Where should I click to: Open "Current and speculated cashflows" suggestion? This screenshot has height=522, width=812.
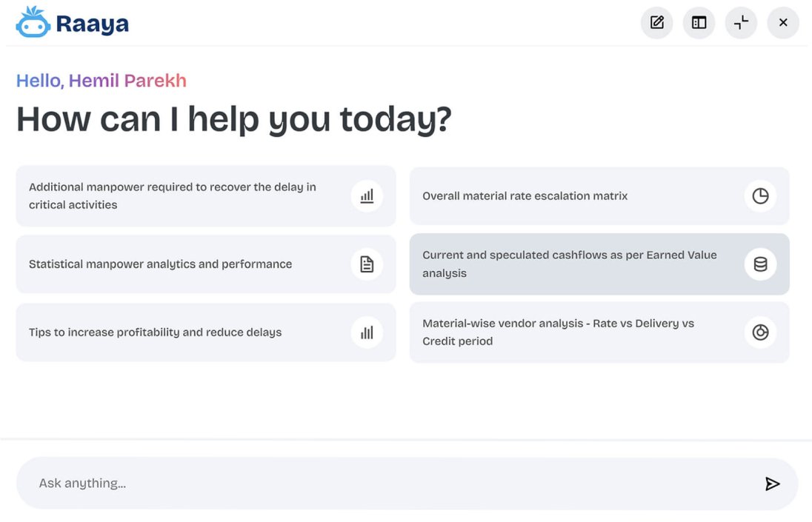[569, 264]
